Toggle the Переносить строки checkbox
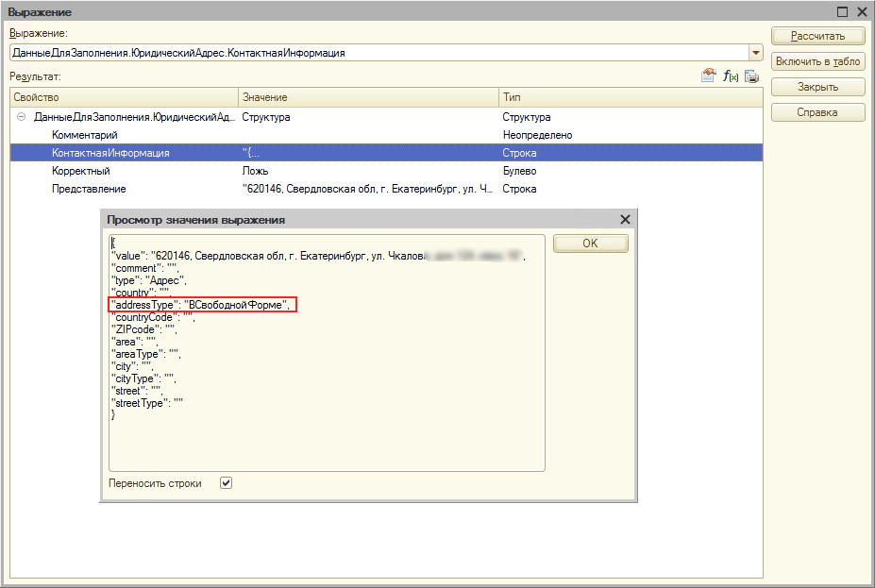Image resolution: width=875 pixels, height=588 pixels. 226,483
